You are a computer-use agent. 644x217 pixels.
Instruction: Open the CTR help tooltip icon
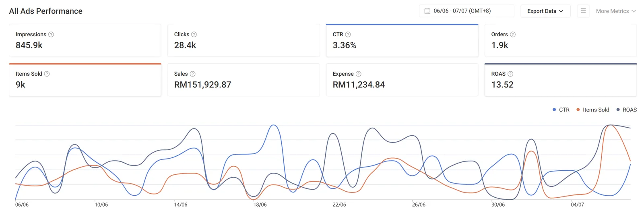pos(348,35)
